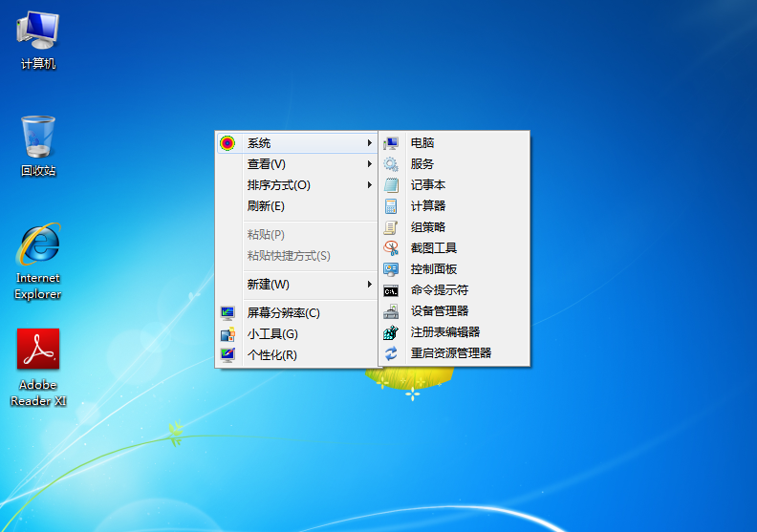Viewport: 757px width, 532px height.
Task: Launch 服务 from the submenu
Action: click(x=454, y=164)
